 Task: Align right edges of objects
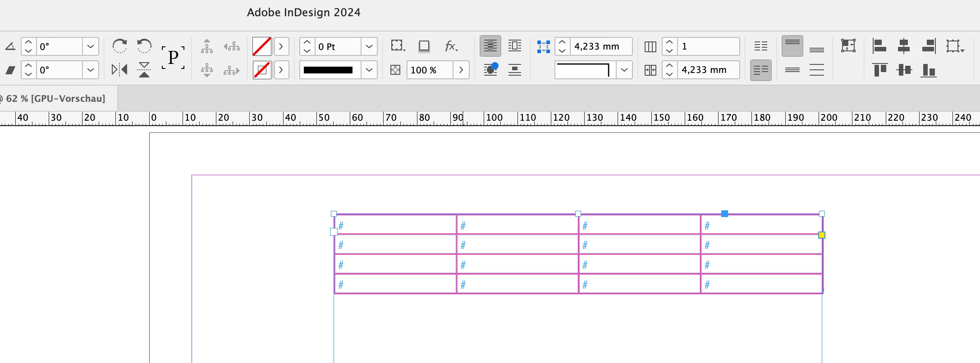click(929, 46)
